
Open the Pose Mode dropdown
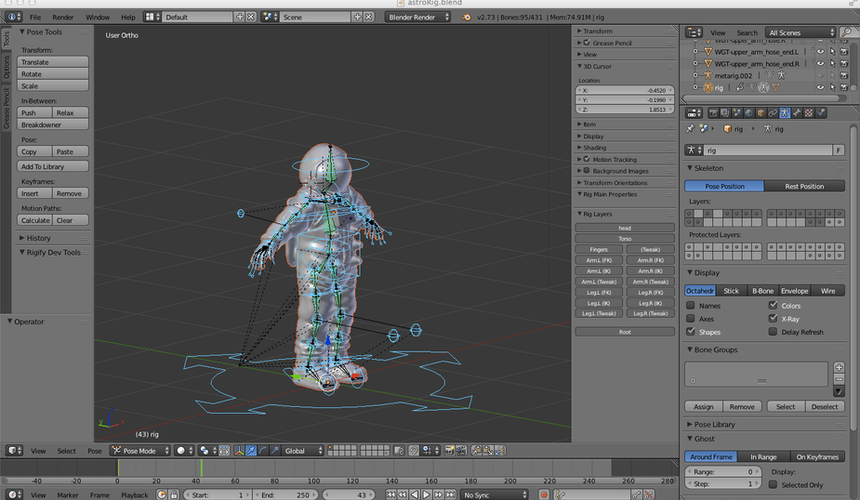pyautogui.click(x=138, y=451)
